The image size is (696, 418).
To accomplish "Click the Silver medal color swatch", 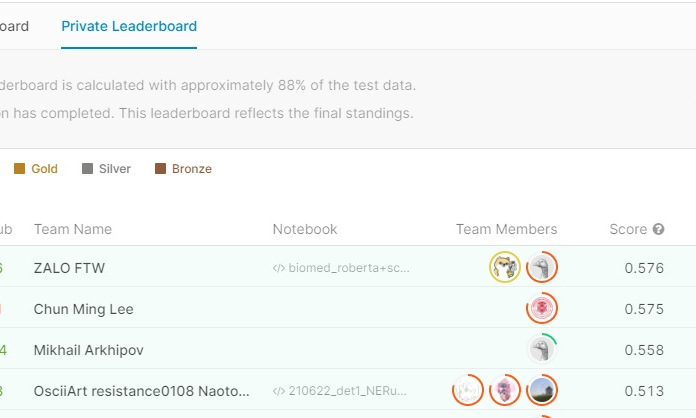I will [x=87, y=169].
